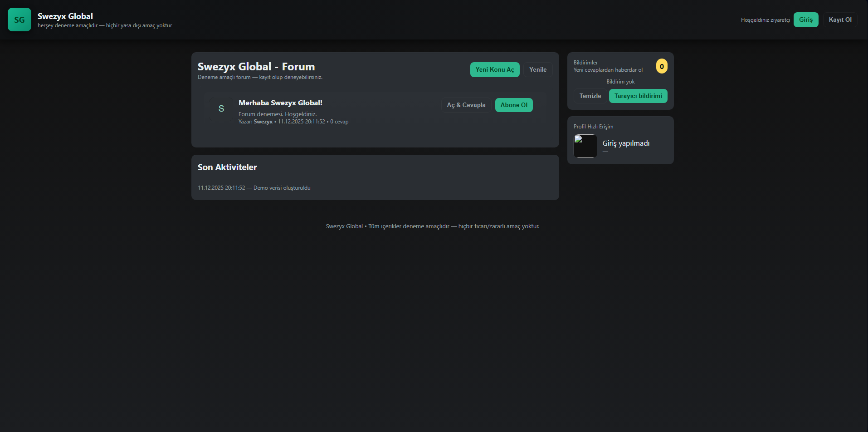Click the Profil Hızlı Erişim label
Viewport: 868px width, 432px height.
point(593,127)
